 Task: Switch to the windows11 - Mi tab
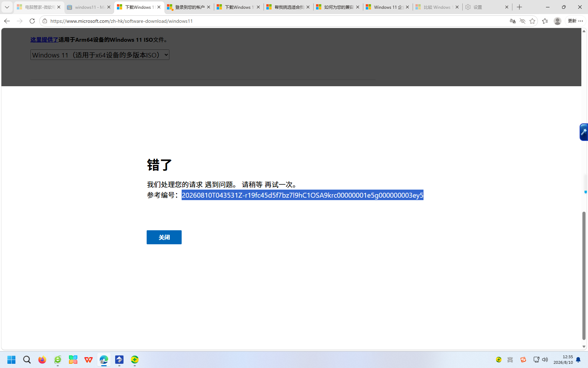(89, 7)
